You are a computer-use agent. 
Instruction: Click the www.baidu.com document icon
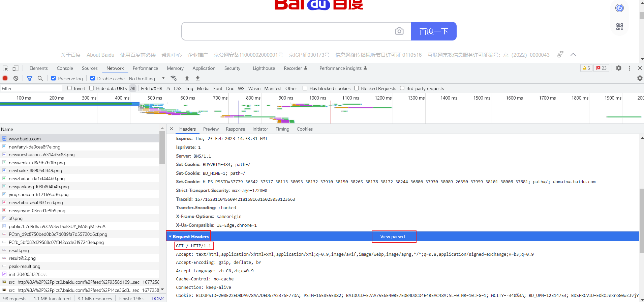[x=4, y=139]
